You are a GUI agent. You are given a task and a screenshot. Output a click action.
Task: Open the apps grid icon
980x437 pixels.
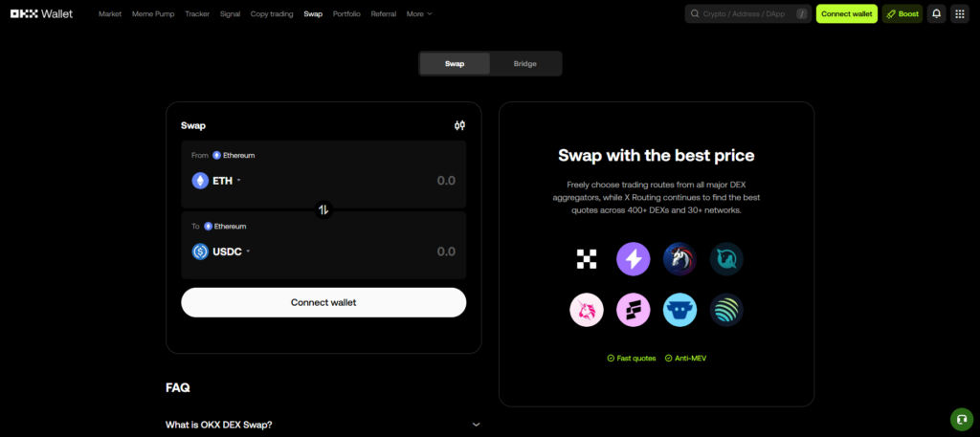pyautogui.click(x=959, y=14)
